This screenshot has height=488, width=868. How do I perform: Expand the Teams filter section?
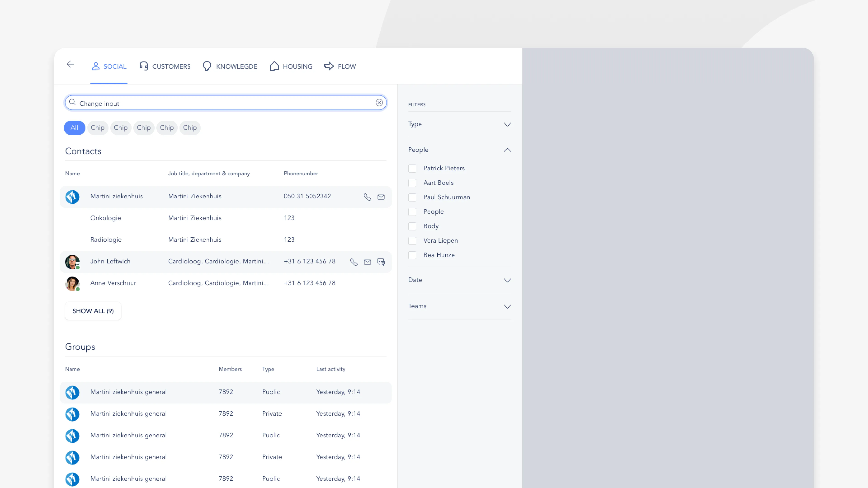pyautogui.click(x=507, y=307)
